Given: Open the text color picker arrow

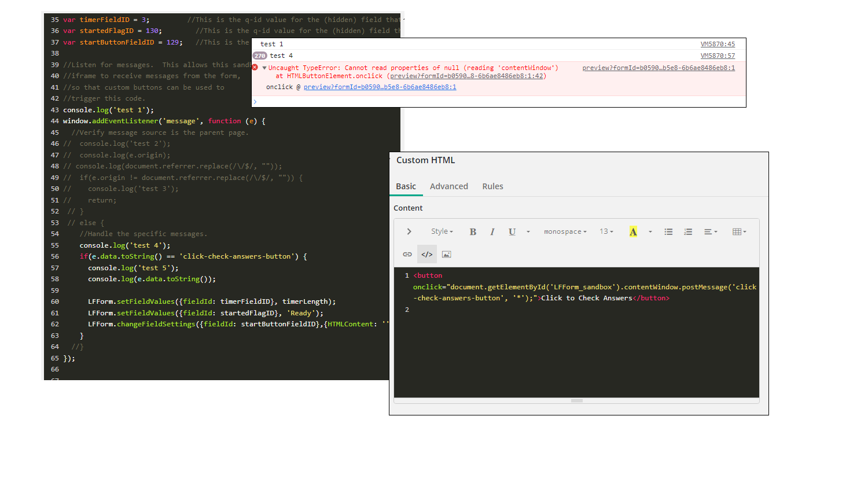Looking at the screenshot, I should pos(650,232).
